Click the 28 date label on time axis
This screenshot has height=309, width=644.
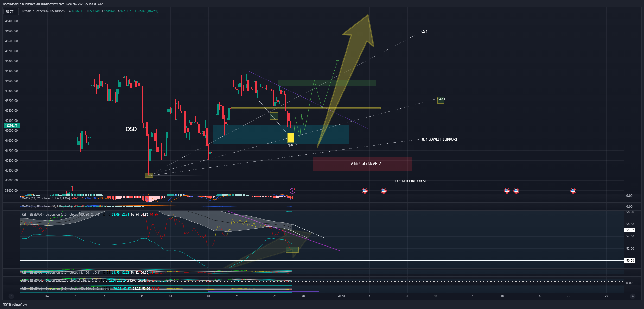tap(303, 296)
